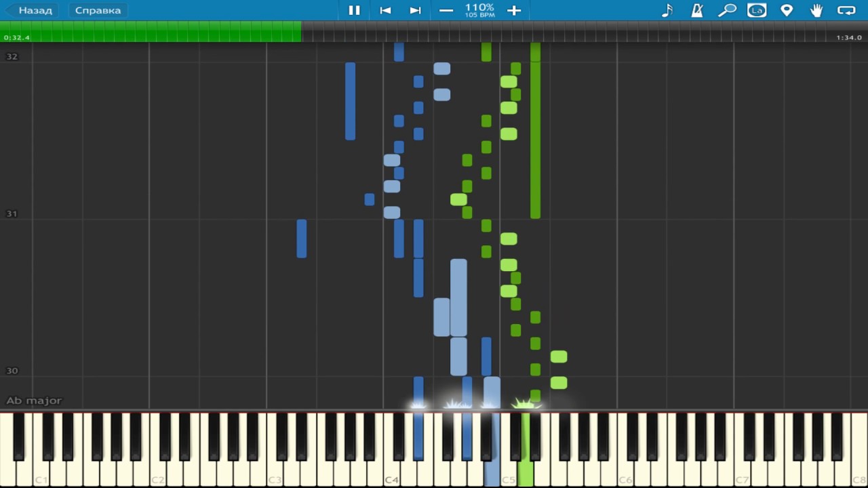Image resolution: width=868 pixels, height=488 pixels.
Task: Pause the song playback
Action: click(354, 10)
